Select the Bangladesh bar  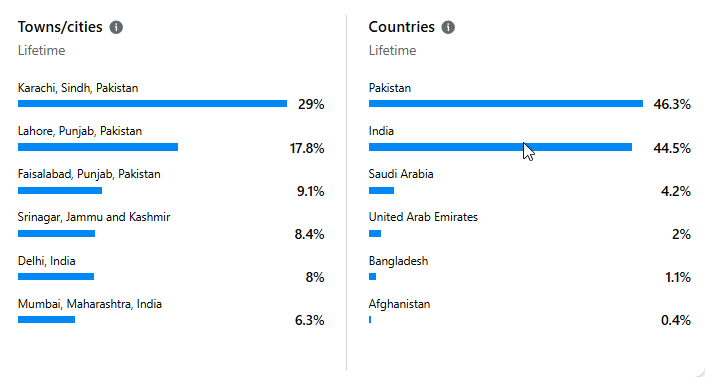click(372, 277)
